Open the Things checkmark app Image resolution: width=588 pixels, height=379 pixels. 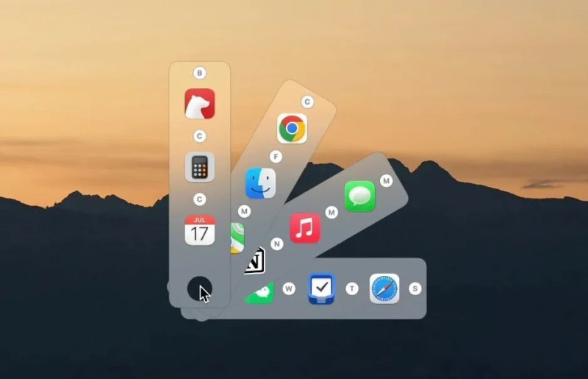coord(320,288)
